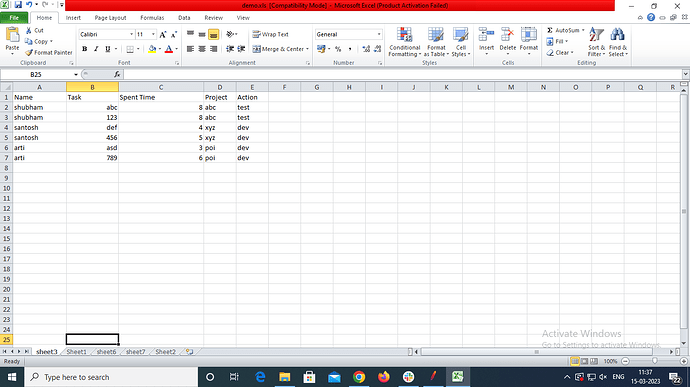Open the General number format dropdown

pos(379,34)
